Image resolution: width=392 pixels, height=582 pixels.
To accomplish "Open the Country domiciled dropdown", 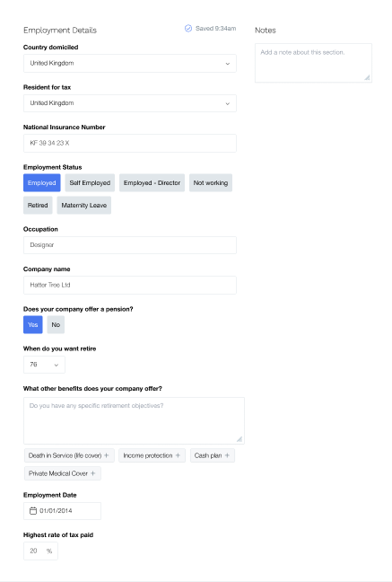I will point(130,64).
